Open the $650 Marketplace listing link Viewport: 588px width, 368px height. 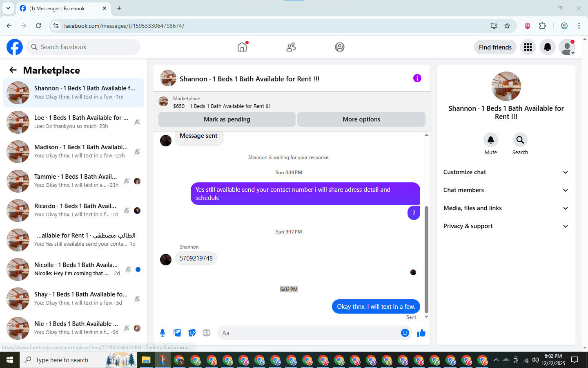tap(221, 106)
